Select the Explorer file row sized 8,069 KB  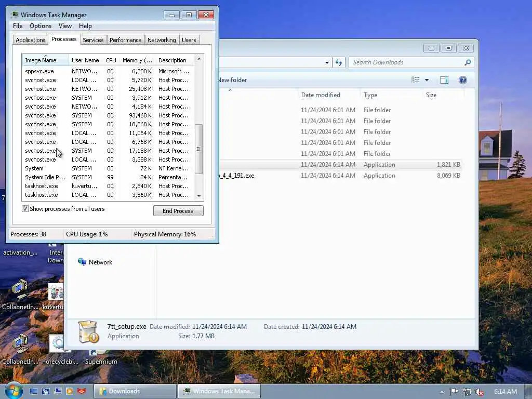point(340,176)
